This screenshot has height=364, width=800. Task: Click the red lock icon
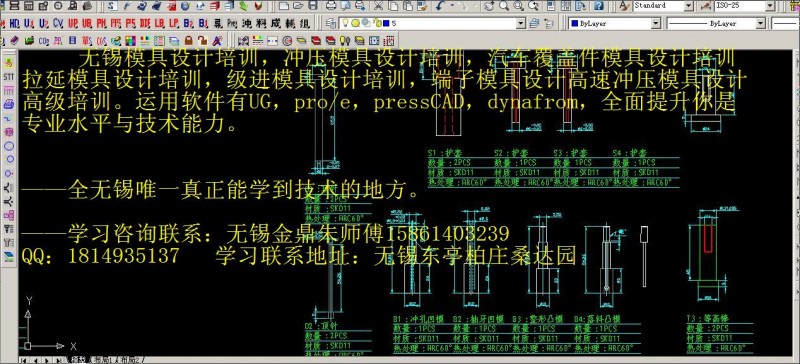(189, 40)
